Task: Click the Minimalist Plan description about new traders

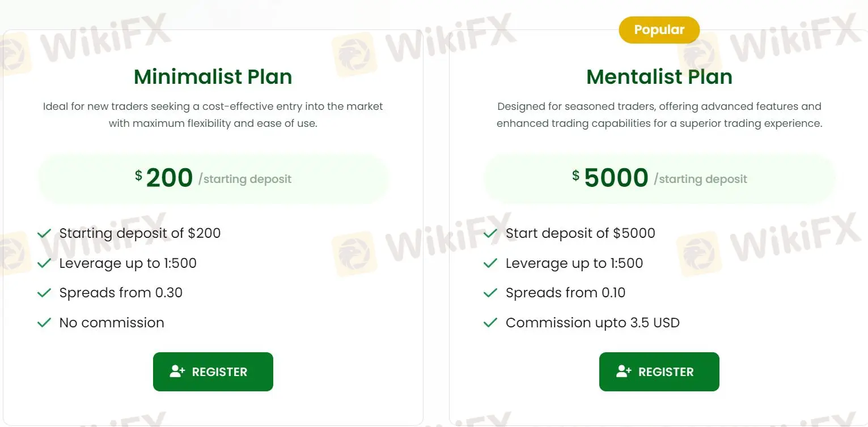Action: (213, 114)
